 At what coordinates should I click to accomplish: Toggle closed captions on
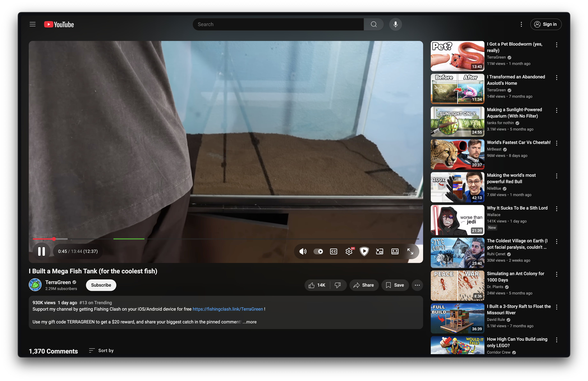pos(333,251)
